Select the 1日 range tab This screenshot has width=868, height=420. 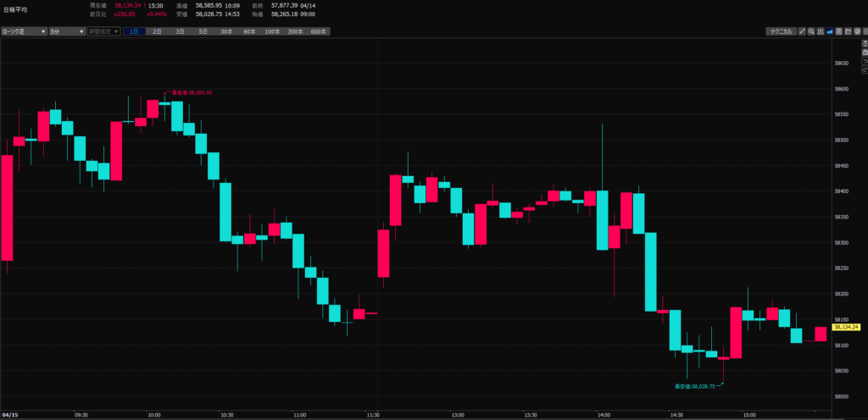134,31
